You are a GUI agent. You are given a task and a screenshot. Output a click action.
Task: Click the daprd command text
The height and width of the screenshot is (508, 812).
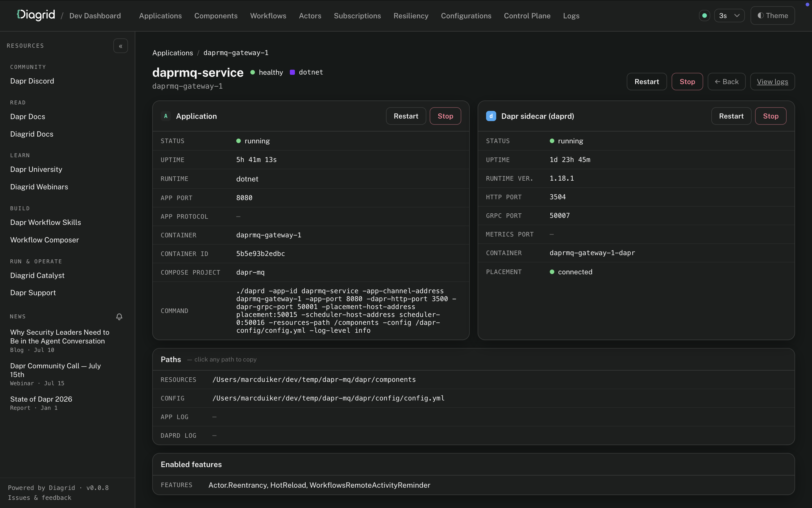coord(346,310)
